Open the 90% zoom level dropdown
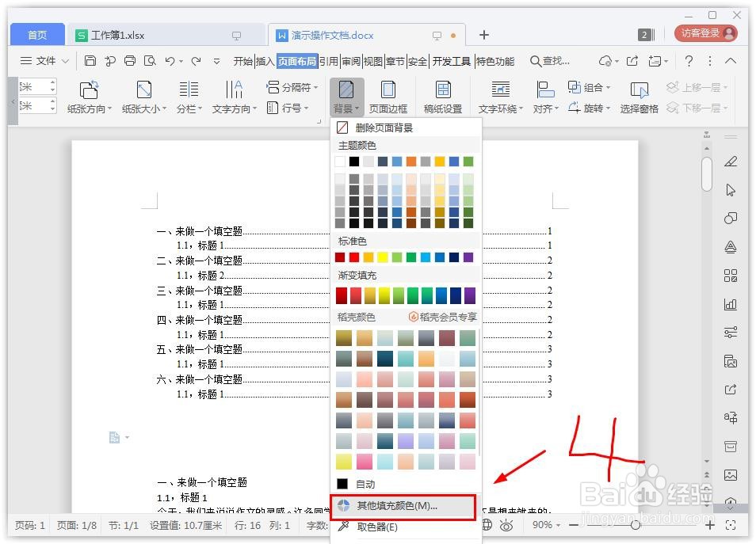This screenshot has height=544, width=756. (547, 525)
